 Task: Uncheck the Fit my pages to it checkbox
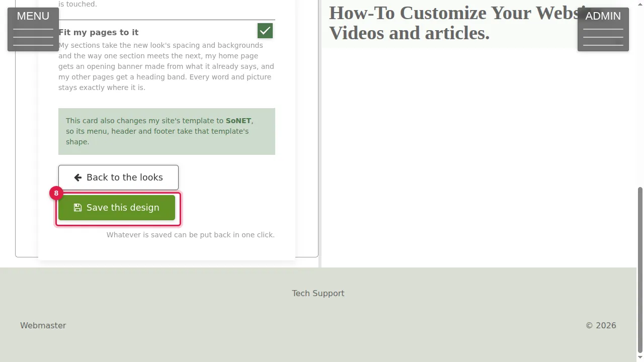point(265,31)
